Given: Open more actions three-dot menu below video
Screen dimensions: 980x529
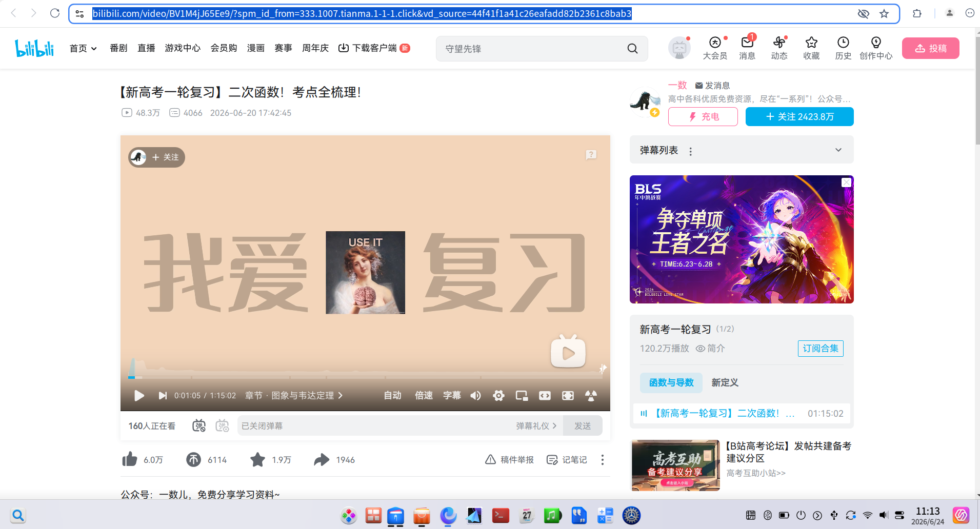Looking at the screenshot, I should point(603,460).
